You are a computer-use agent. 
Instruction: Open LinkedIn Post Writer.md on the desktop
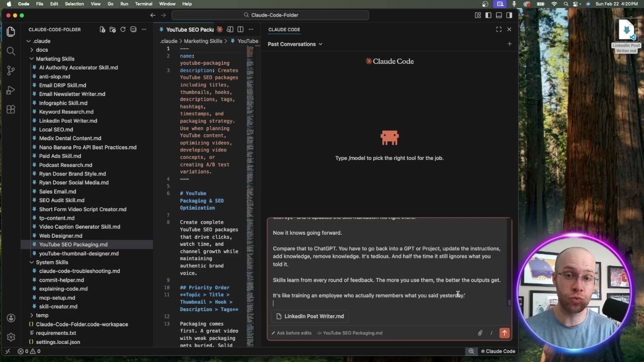[x=626, y=36]
